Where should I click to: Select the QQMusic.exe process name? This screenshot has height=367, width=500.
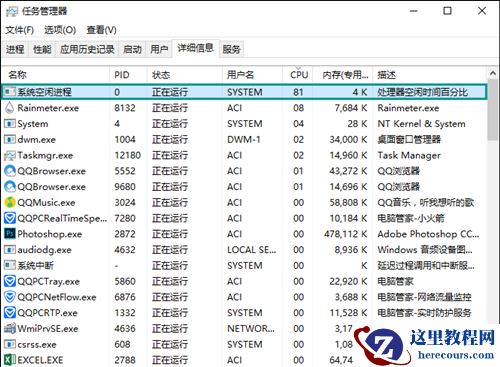click(46, 203)
